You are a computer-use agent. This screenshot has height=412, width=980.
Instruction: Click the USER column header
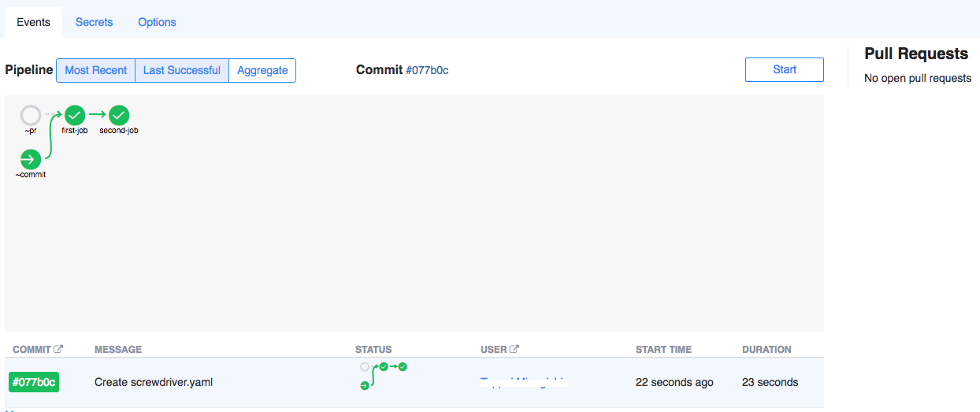(494, 349)
